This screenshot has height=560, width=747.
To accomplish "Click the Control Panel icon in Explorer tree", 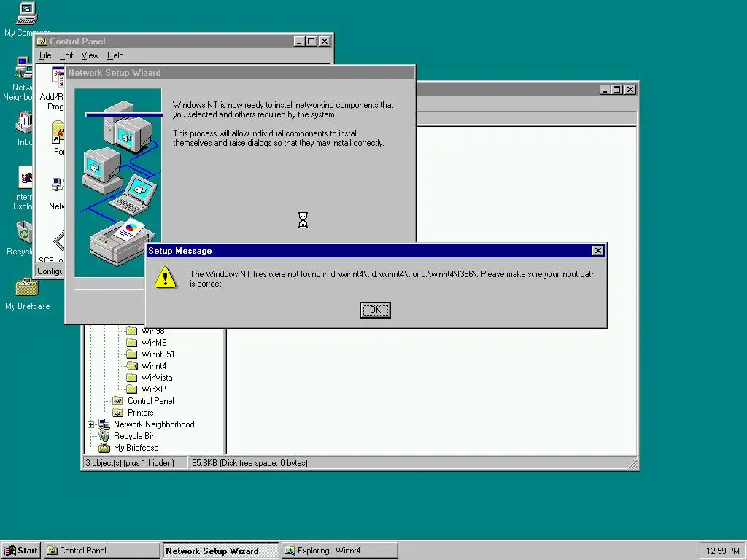I will (117, 401).
